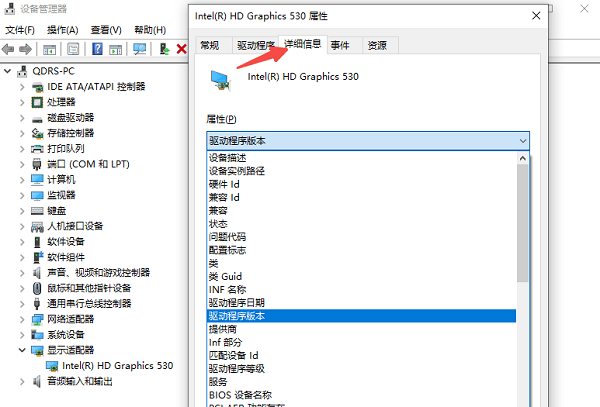Expand the 处理器 node chevron

(22, 103)
